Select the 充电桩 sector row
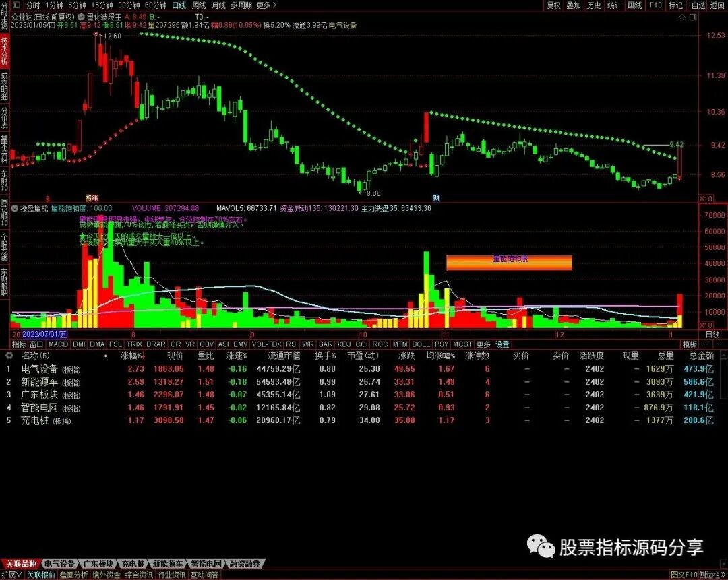This screenshot has height=580, width=728. point(364,420)
